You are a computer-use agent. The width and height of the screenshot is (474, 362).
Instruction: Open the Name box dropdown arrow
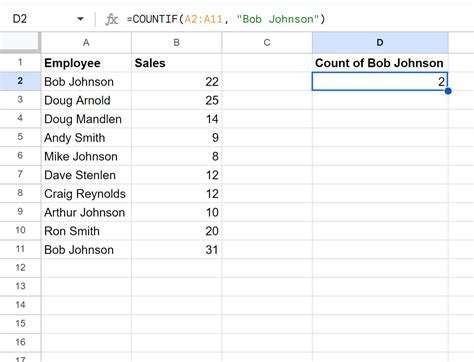(80, 19)
